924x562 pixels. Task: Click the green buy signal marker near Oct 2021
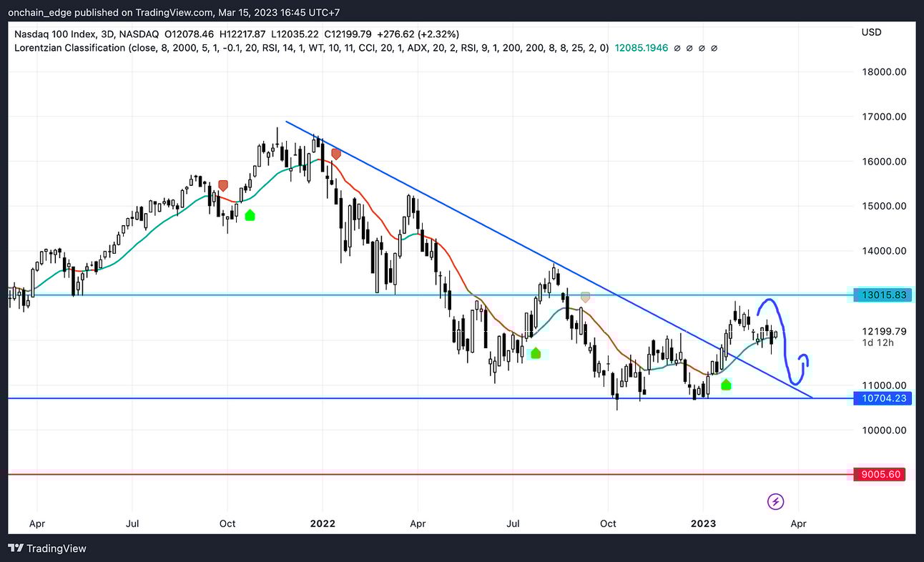[x=250, y=215]
